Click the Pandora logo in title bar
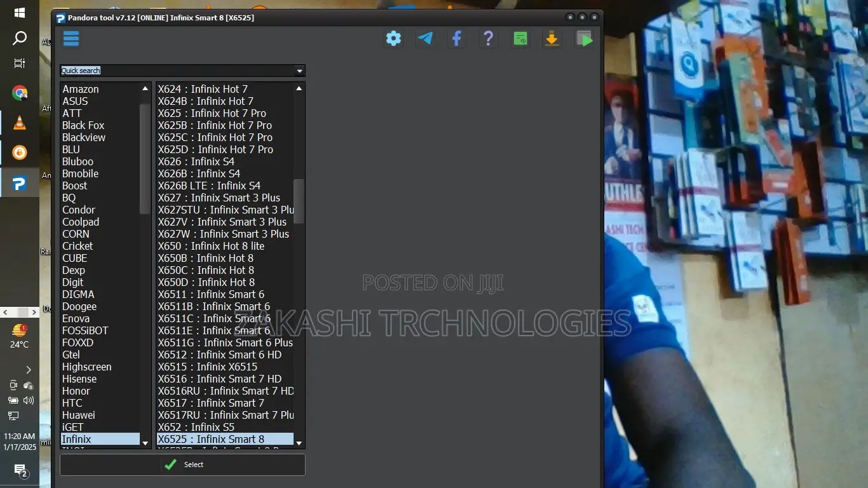Viewport: 868px width, 488px height. pos(61,18)
